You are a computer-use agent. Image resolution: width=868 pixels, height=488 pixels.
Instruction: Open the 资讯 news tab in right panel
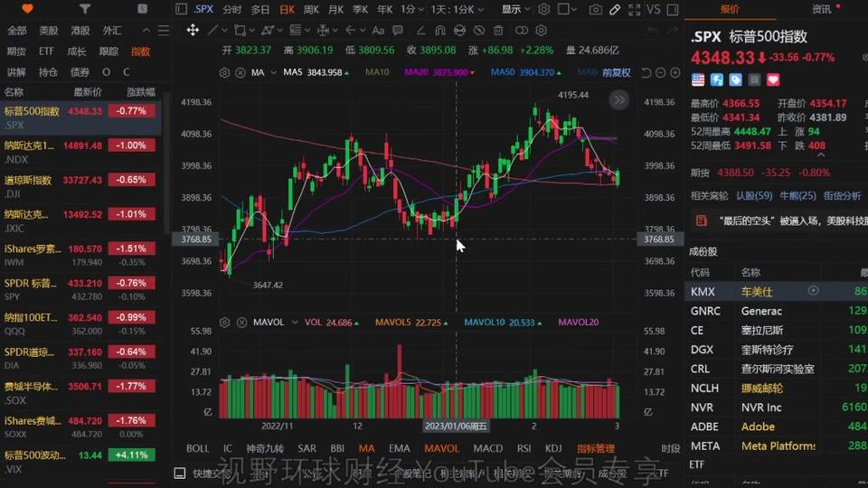pos(822,9)
